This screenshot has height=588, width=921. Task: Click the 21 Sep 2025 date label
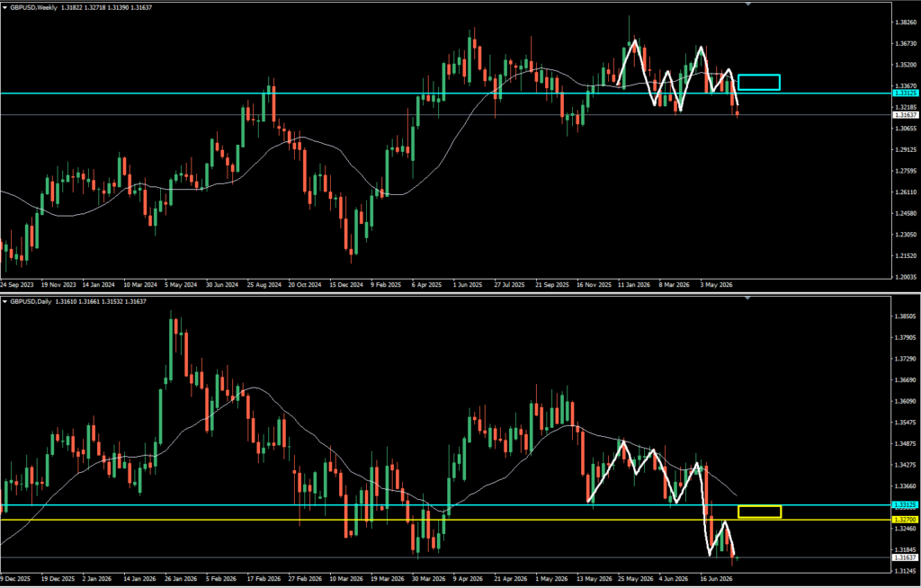click(x=552, y=284)
